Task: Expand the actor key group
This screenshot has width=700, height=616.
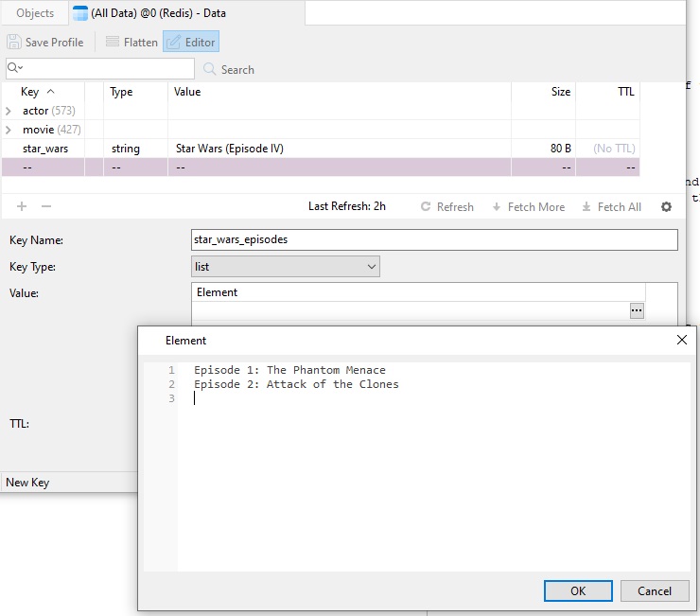Action: 8,111
